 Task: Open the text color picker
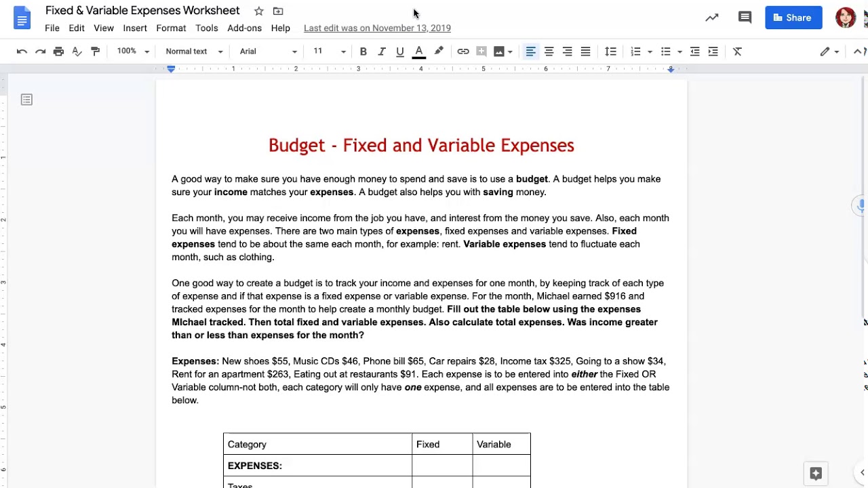coord(419,52)
